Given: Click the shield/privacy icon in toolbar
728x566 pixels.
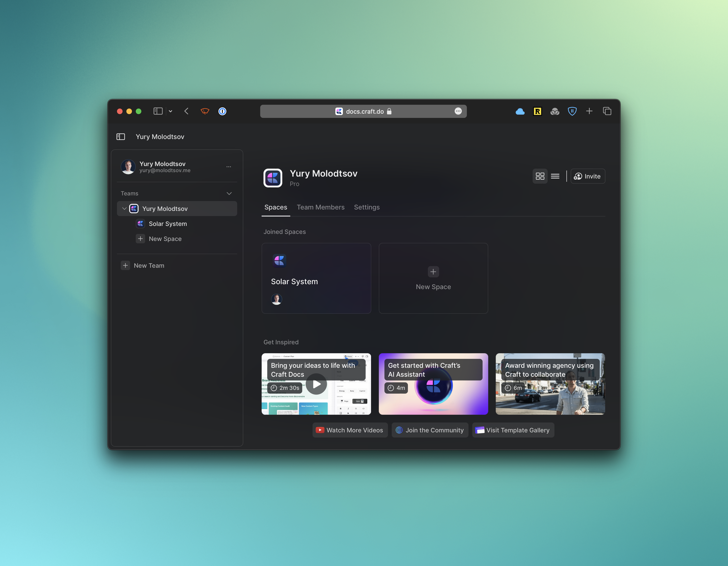Looking at the screenshot, I should click(x=572, y=111).
